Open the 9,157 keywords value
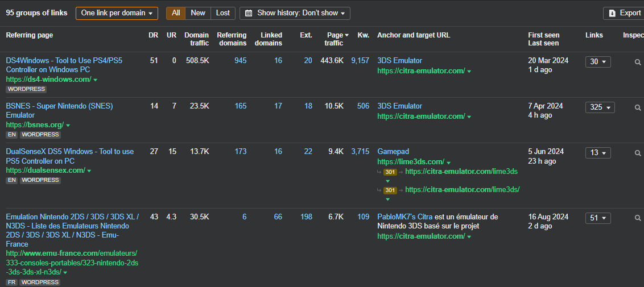 (360, 61)
